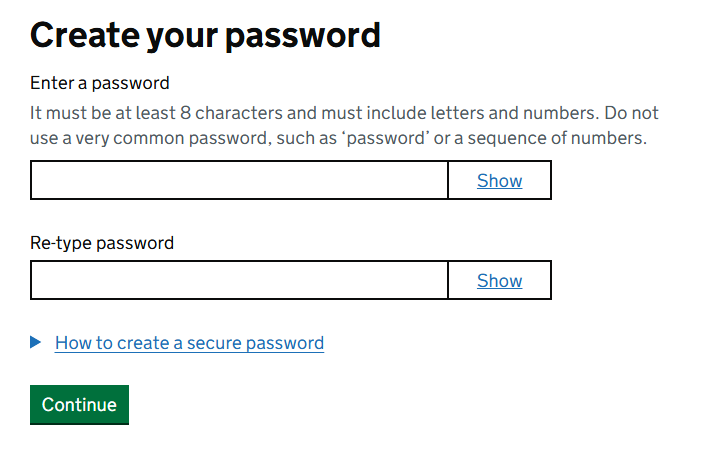
Task: Reveal the re-typed confirmation password
Action: (x=499, y=280)
